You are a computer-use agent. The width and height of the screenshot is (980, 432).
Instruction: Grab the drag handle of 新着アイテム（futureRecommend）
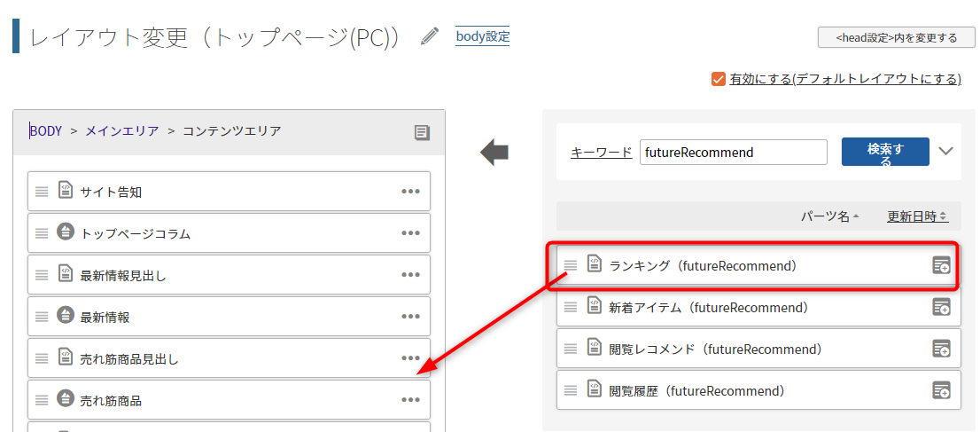[x=571, y=308]
